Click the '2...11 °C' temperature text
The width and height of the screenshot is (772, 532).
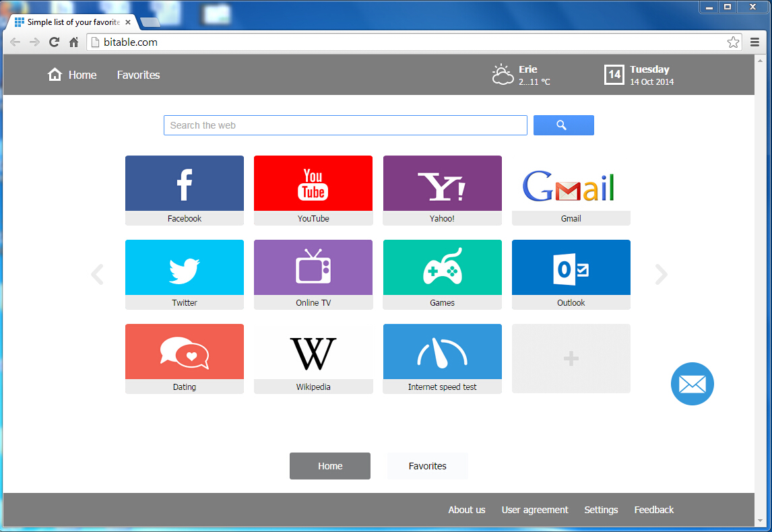coord(534,81)
